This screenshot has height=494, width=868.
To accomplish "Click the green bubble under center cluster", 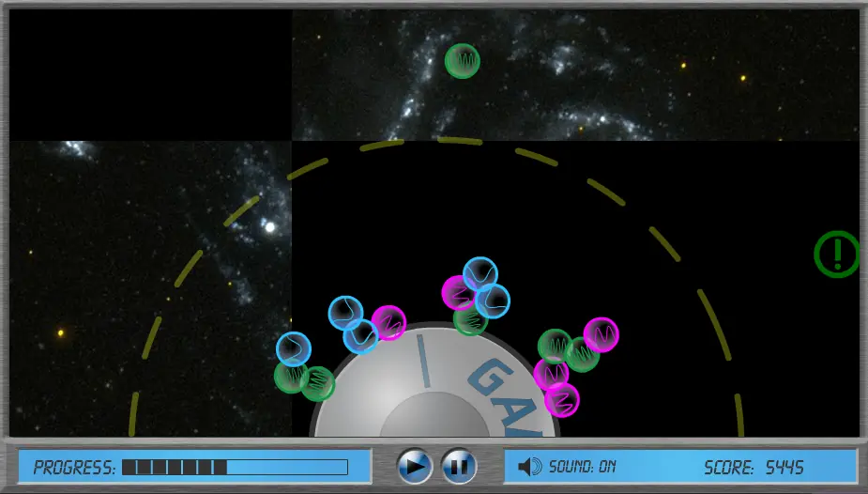I will tap(470, 320).
